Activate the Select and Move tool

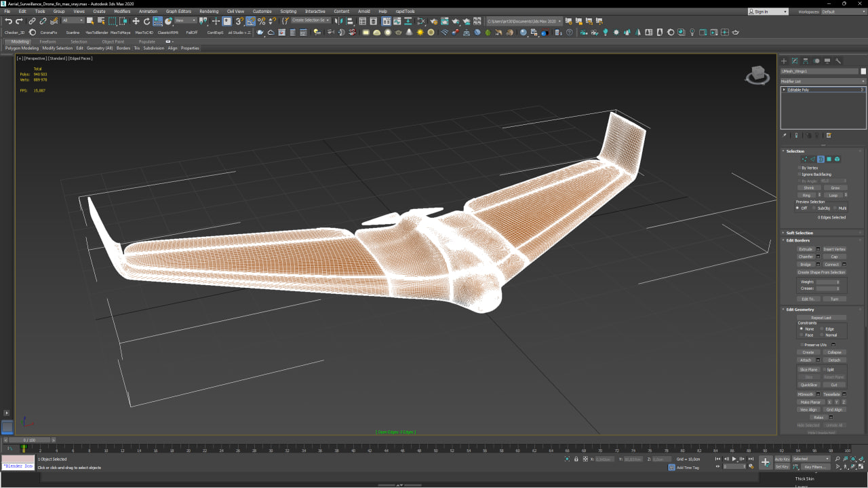point(136,21)
